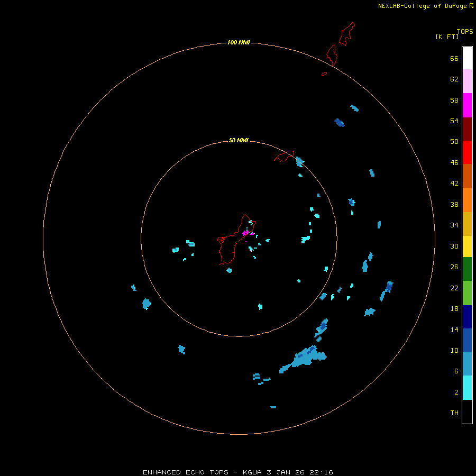Click the white color swatch above 66 in the legend

pos(467,58)
